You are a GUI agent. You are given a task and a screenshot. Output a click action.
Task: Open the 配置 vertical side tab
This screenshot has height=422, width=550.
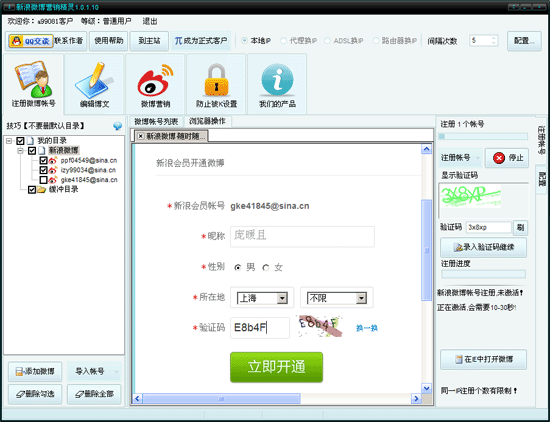541,179
